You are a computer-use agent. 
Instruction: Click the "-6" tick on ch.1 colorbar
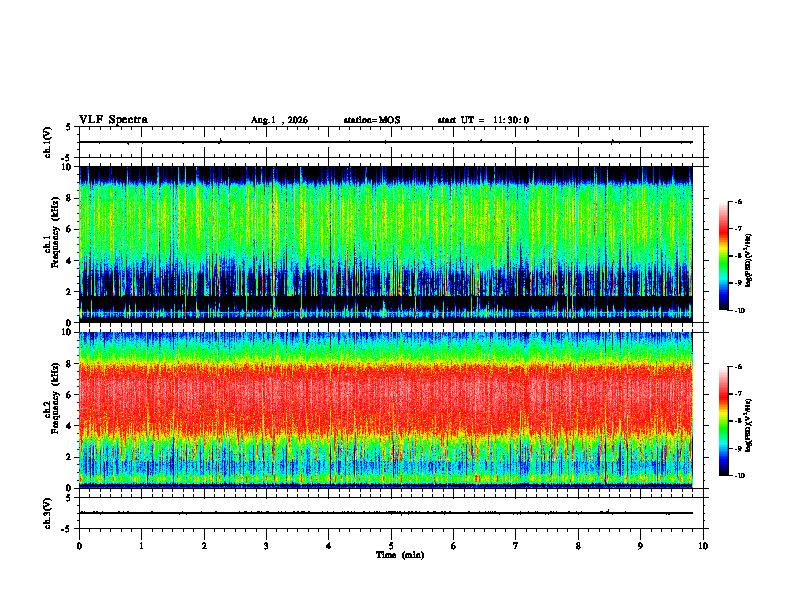pos(738,201)
